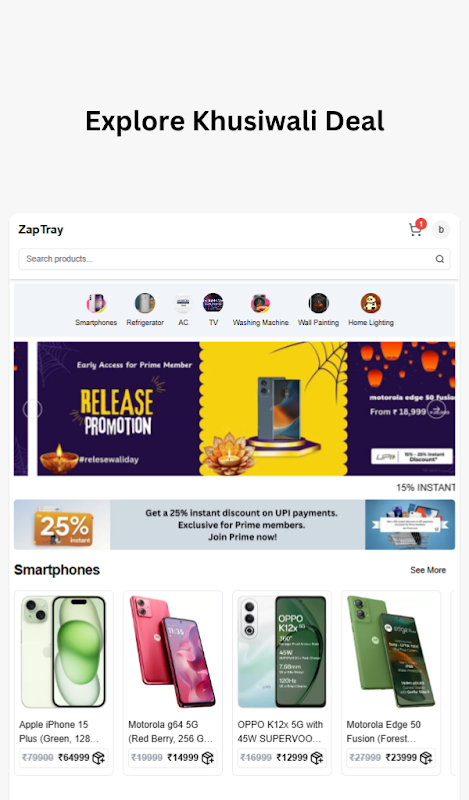Add Apple iPhone 15 Plus to cart
This screenshot has height=800, width=469.
[98, 758]
